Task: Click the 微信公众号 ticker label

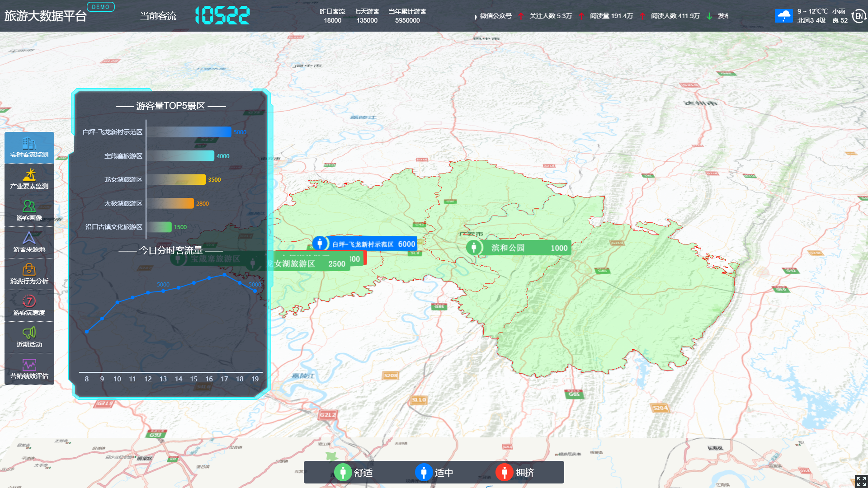Action: (x=495, y=16)
